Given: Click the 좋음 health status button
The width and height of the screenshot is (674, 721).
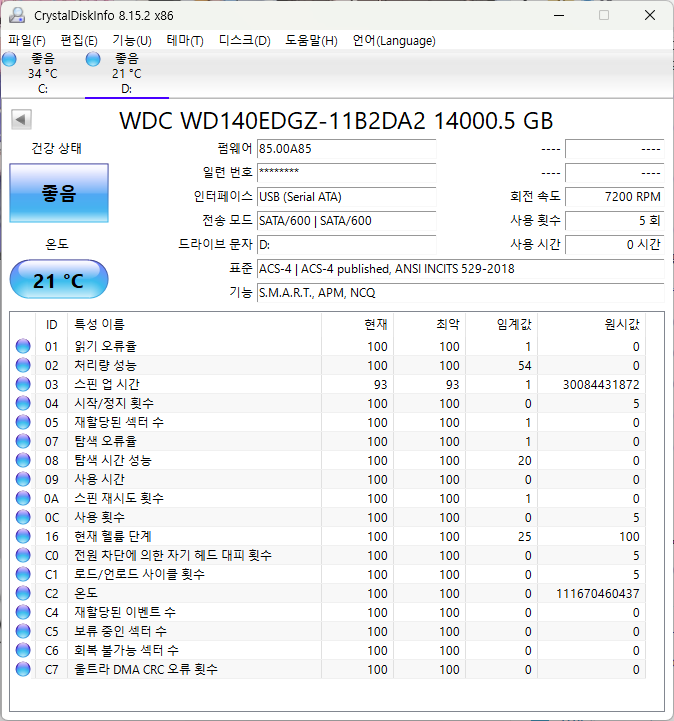Looking at the screenshot, I should coord(59,193).
